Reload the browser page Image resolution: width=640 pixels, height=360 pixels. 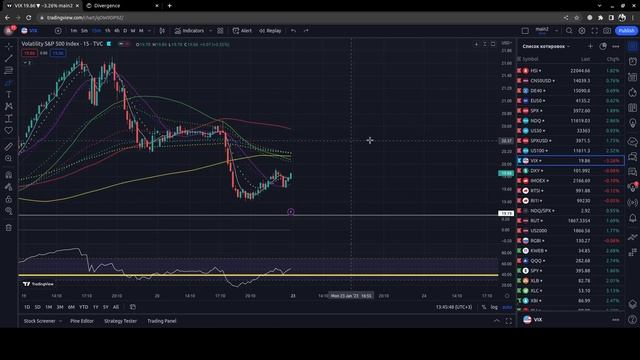(x=29, y=18)
